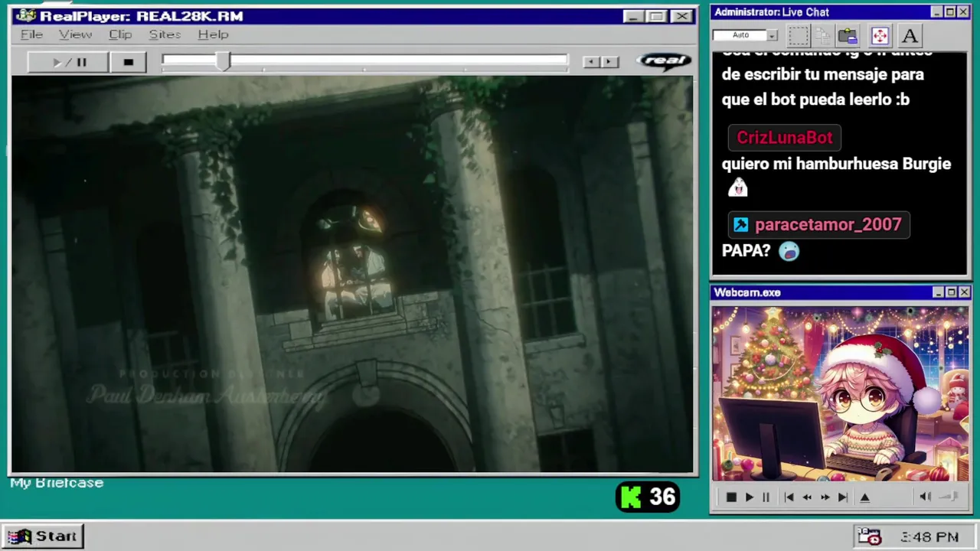The width and height of the screenshot is (980, 551).
Task: Click the crying emoji after PAPA?
Action: pyautogui.click(x=789, y=250)
